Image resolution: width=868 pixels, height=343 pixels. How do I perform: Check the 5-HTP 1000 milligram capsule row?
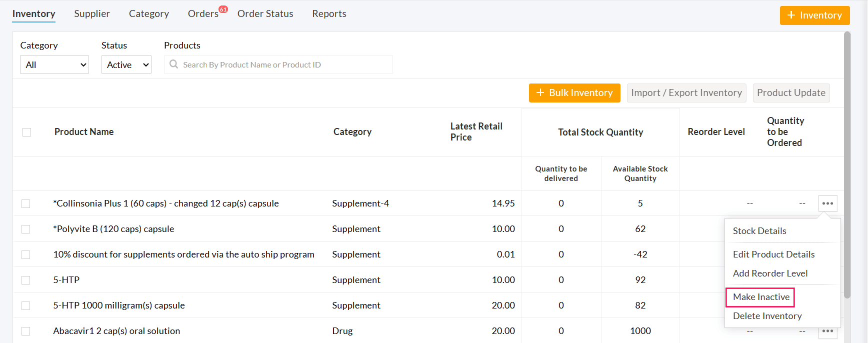26,305
